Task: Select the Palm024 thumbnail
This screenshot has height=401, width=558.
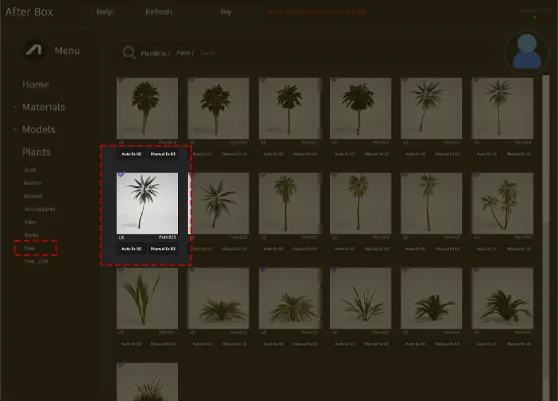Action: (502, 108)
